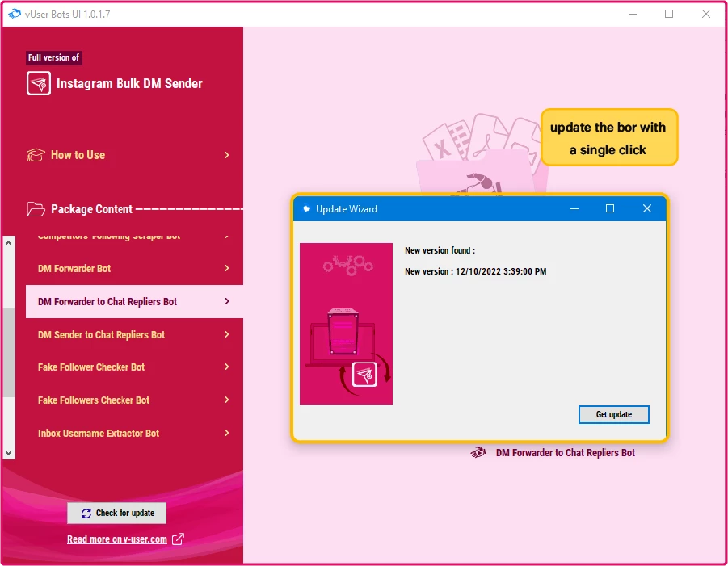Select DM Forwarder to Chat Repliers Bot
This screenshot has width=728, height=566.
click(134, 301)
